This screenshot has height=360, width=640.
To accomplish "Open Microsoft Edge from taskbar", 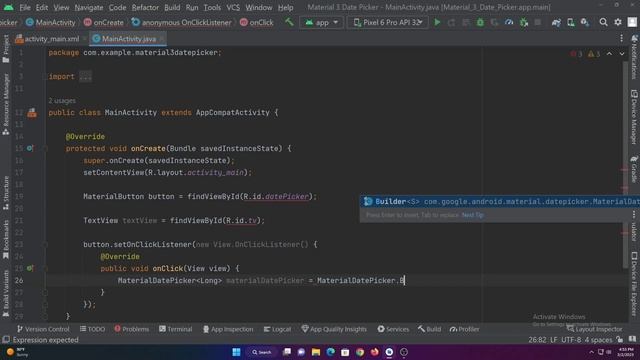I will [330, 352].
